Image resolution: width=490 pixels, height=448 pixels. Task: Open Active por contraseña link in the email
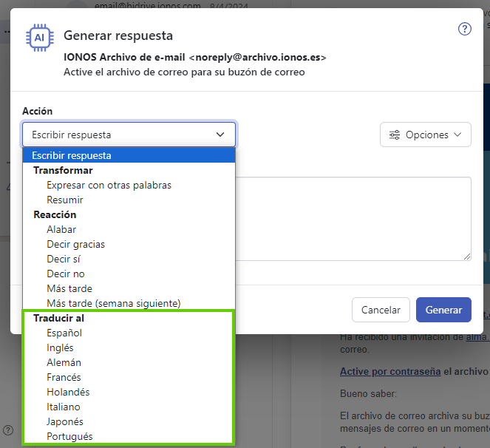point(390,371)
